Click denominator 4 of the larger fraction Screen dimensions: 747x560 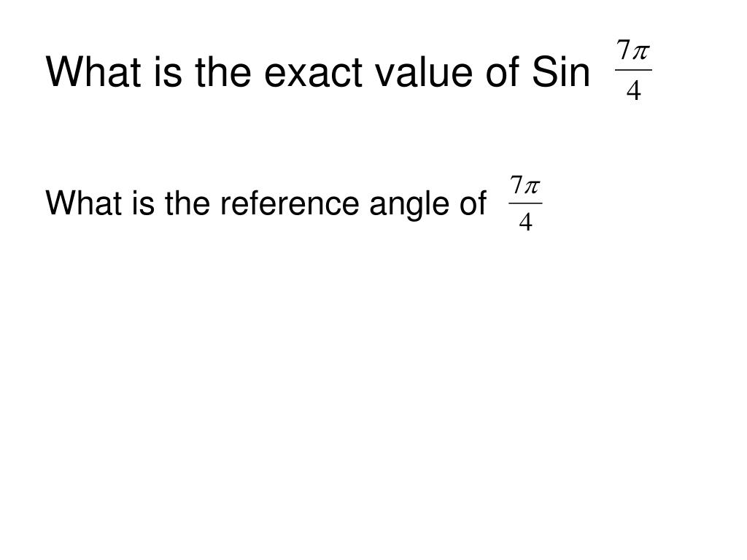coord(634,90)
